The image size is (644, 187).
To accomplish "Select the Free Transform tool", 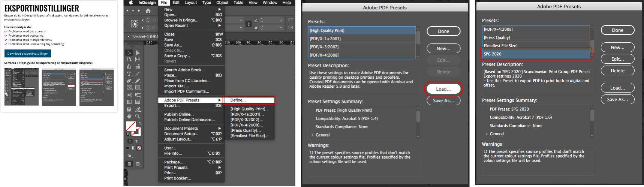I will (138, 95).
